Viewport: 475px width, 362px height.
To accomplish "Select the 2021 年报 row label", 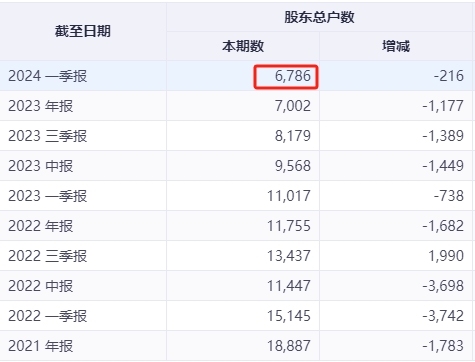I will 41,346.
